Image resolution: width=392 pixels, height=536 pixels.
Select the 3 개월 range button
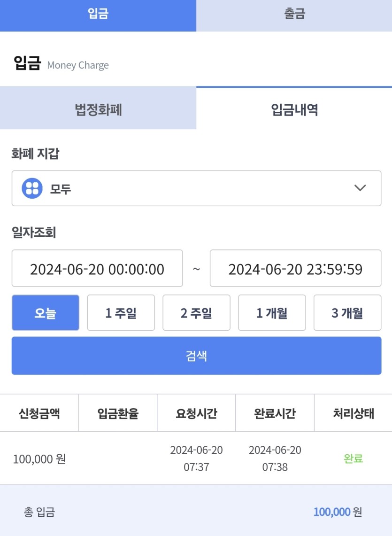[x=347, y=313]
